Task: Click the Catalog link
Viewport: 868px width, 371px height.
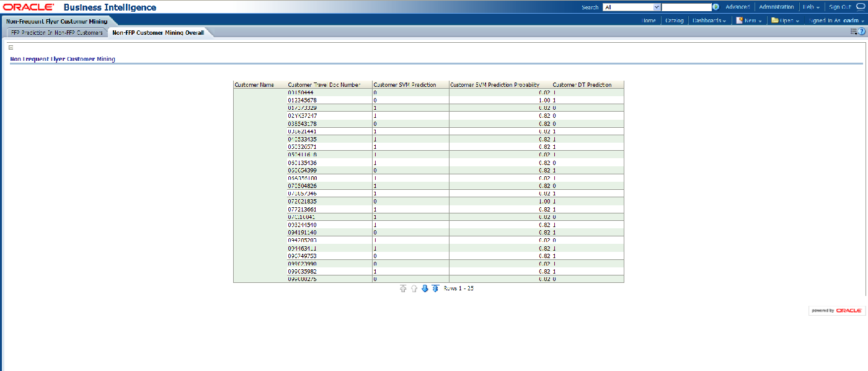Action: click(x=674, y=20)
